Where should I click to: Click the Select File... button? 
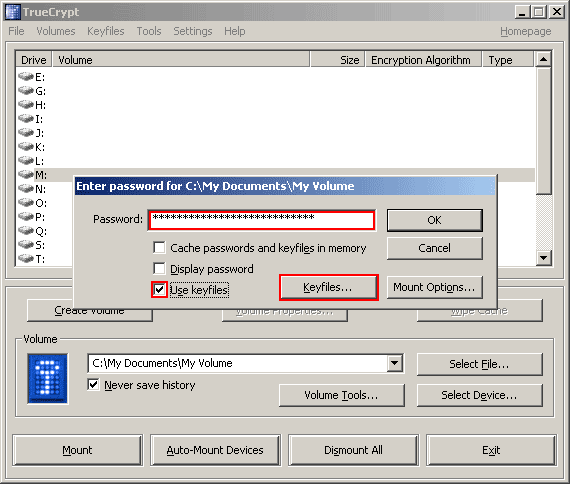click(479, 364)
